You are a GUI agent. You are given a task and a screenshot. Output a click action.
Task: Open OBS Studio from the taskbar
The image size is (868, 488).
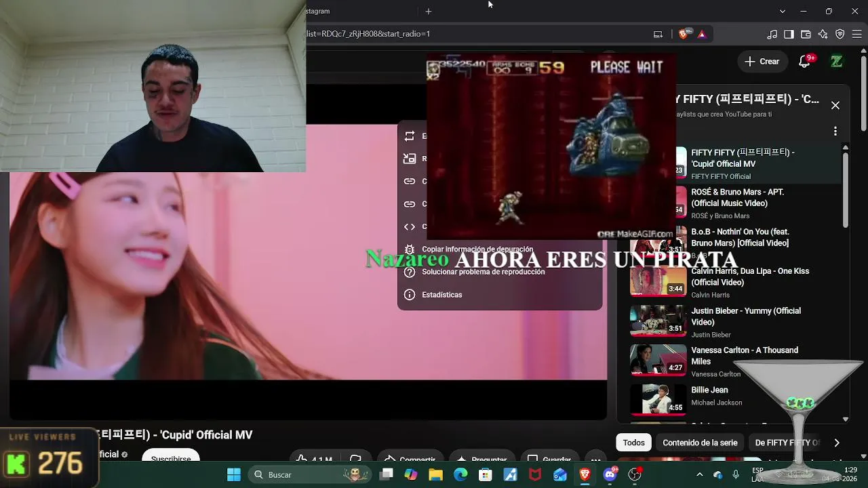[x=635, y=474]
